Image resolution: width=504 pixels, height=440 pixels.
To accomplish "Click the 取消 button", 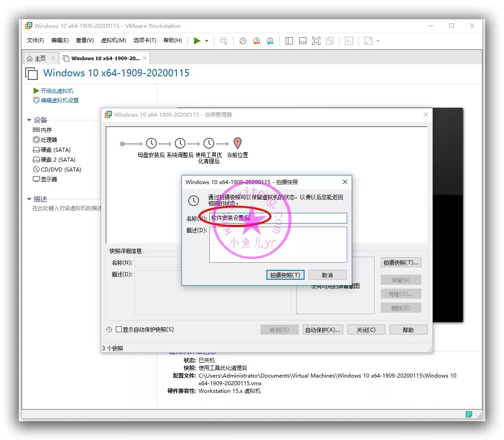I will point(327,275).
